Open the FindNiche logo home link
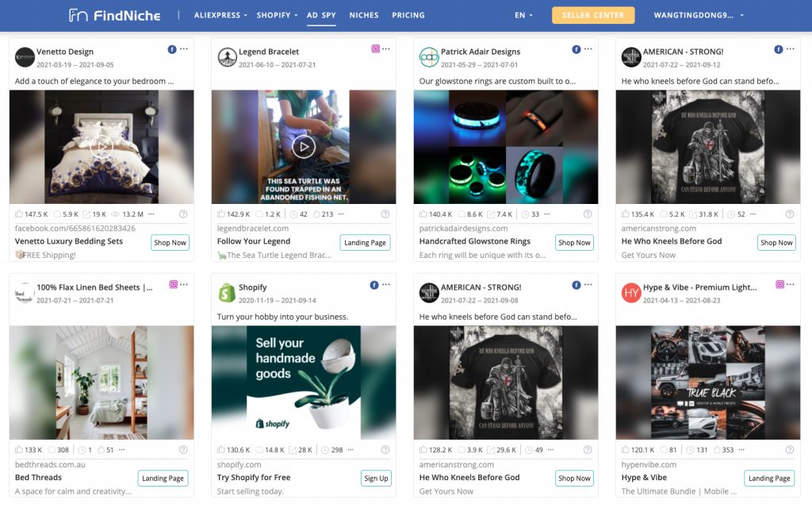This screenshot has height=508, width=812. 114,16
